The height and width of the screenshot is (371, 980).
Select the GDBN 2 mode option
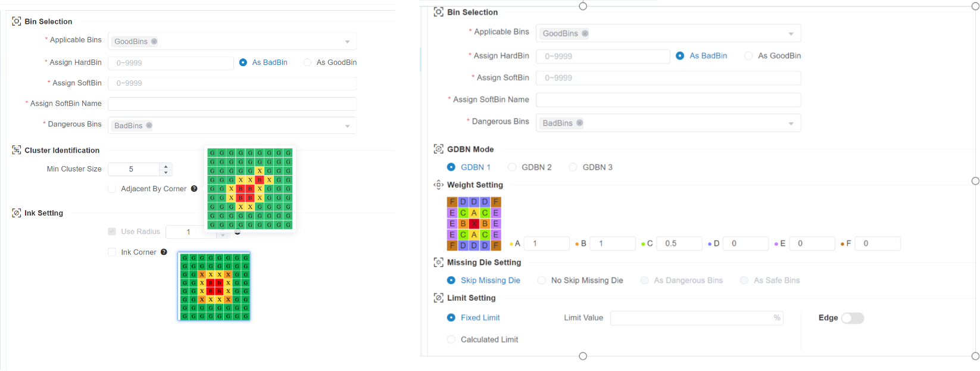pyautogui.click(x=512, y=167)
